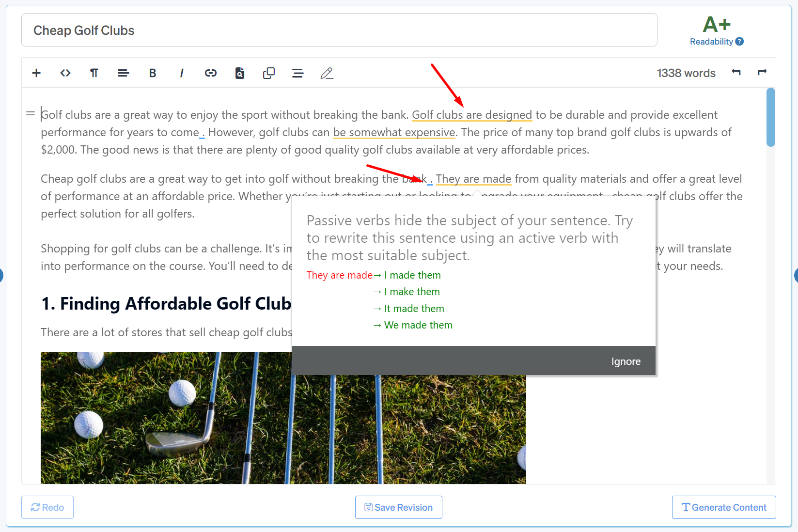798x532 pixels.
Task: Choose suggestion 'We made them'
Action: 418,325
